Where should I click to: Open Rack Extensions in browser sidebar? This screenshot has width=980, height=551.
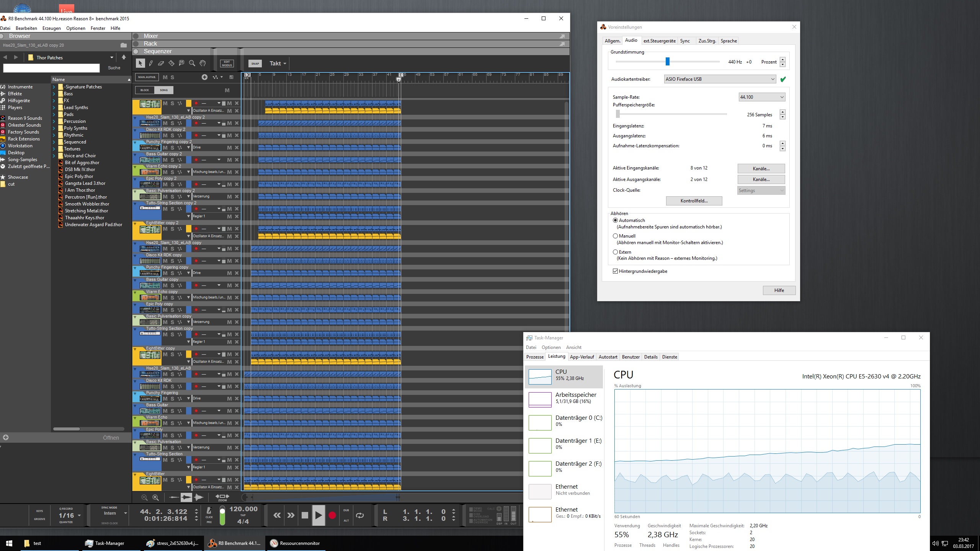pos(24,139)
